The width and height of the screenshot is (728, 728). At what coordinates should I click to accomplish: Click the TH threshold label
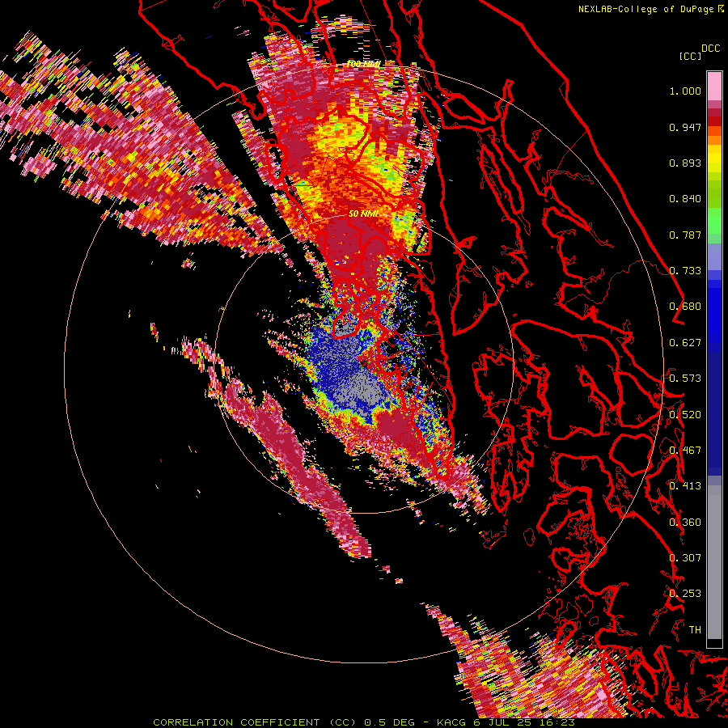695,630
